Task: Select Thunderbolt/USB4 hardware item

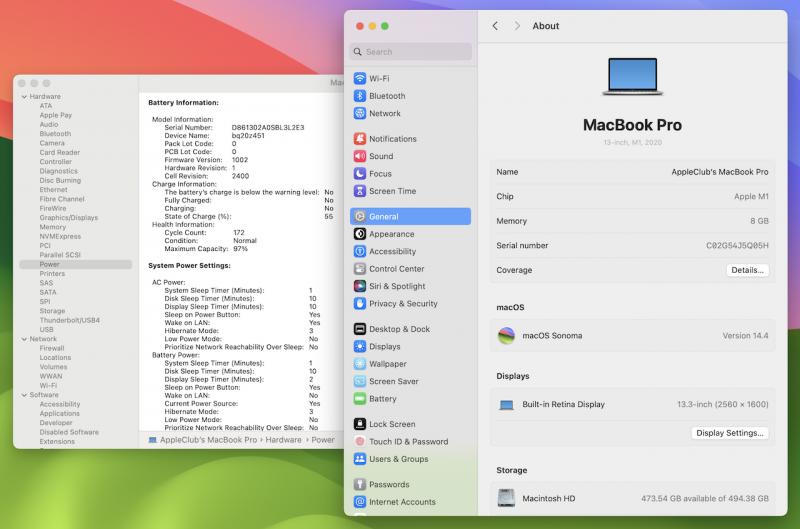Action: (x=69, y=320)
